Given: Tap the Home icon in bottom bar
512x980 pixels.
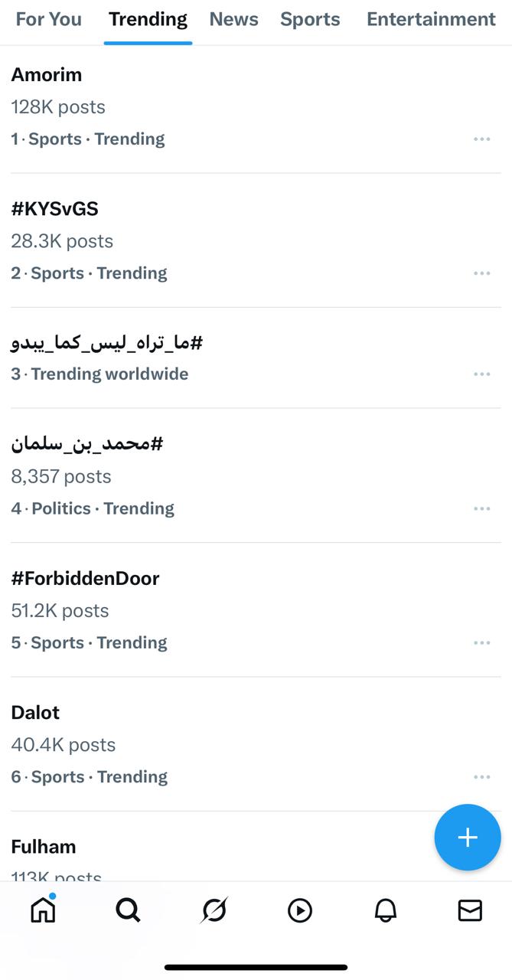Looking at the screenshot, I should click(x=43, y=910).
